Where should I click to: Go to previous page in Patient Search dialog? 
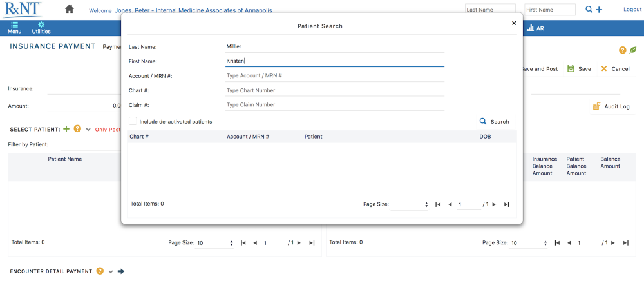point(450,204)
